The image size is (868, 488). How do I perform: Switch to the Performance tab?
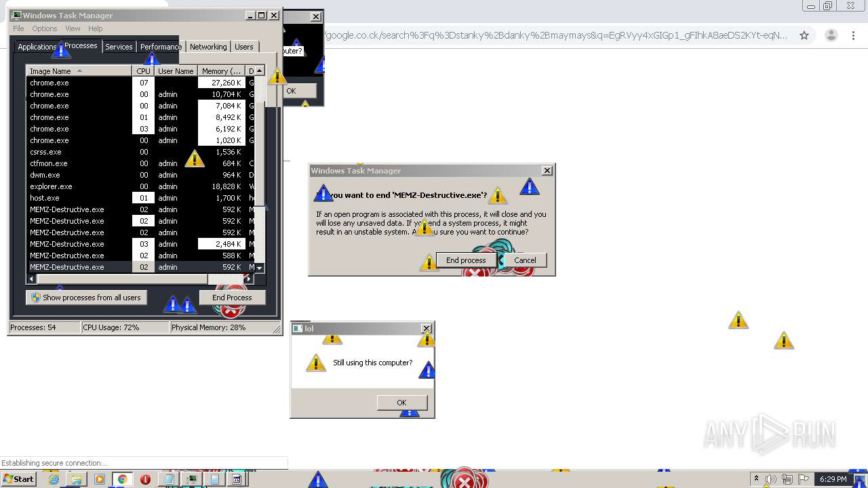(x=161, y=47)
